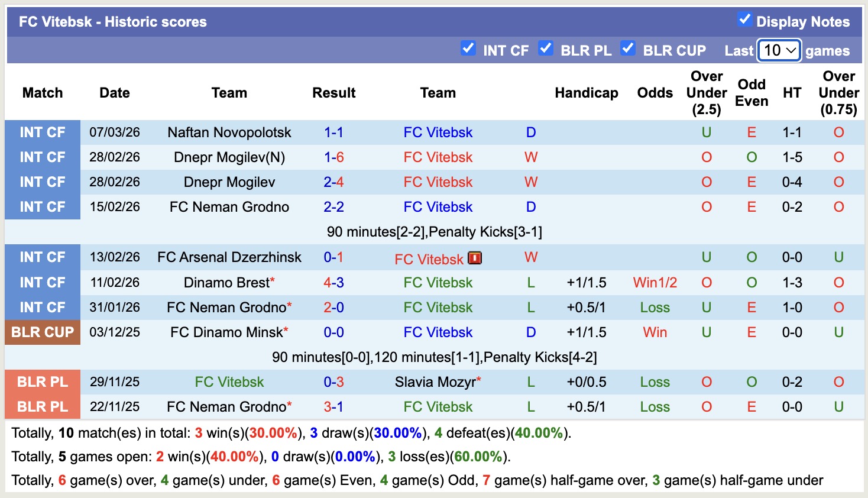Click the INT CF label for 07/03/26
868x498 pixels.
(43, 132)
